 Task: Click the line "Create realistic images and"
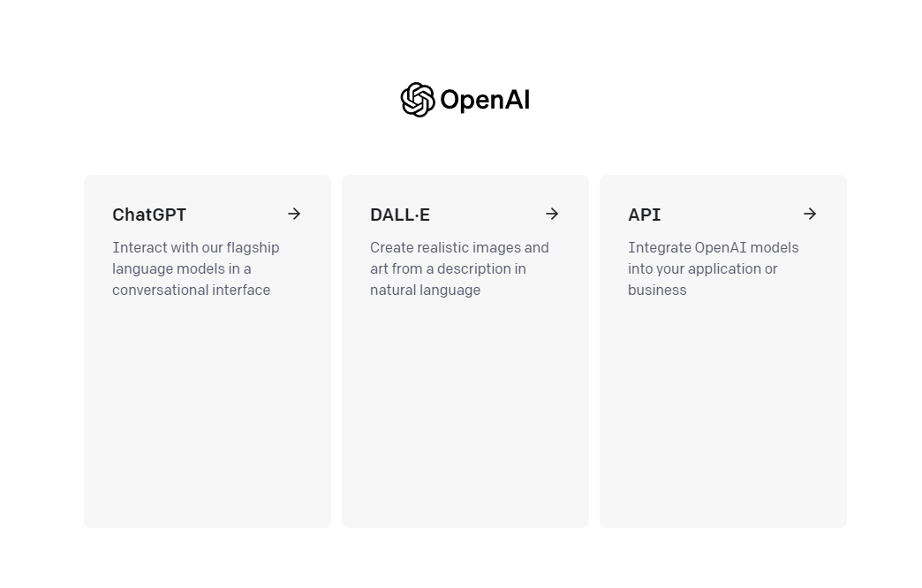(x=459, y=247)
